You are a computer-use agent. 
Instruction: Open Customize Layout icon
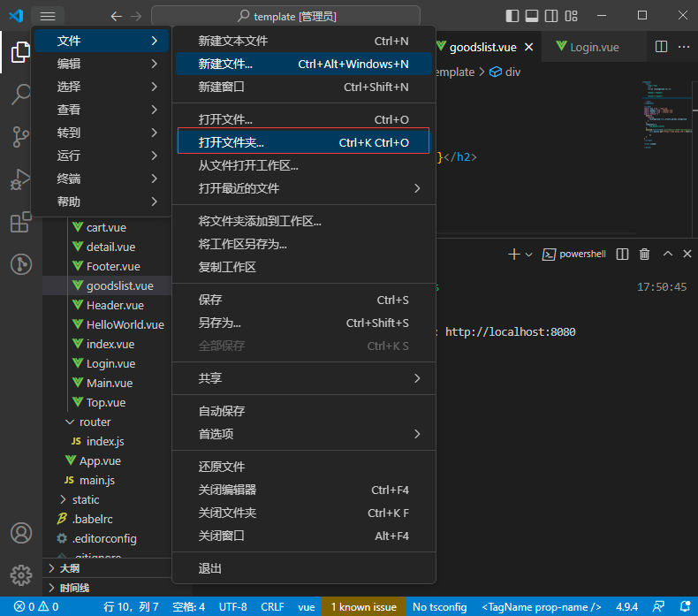(571, 16)
